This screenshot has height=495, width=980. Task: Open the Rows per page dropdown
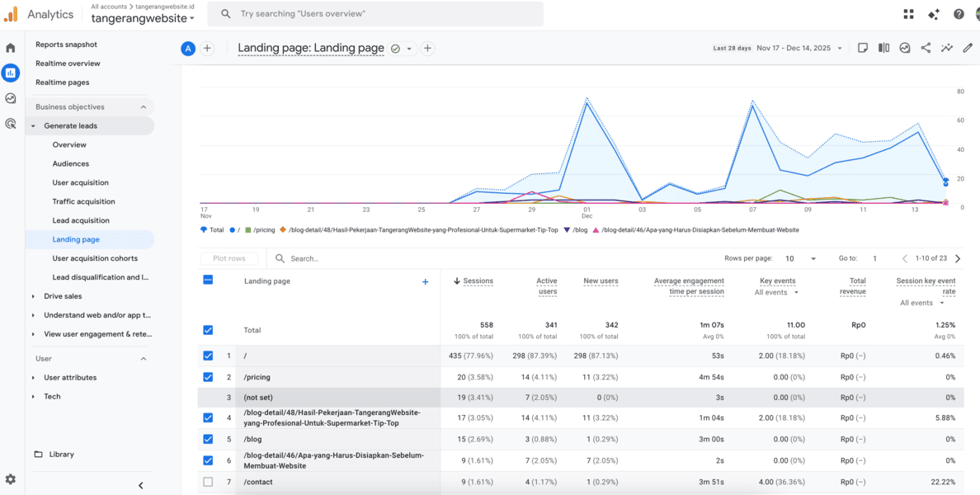point(799,258)
